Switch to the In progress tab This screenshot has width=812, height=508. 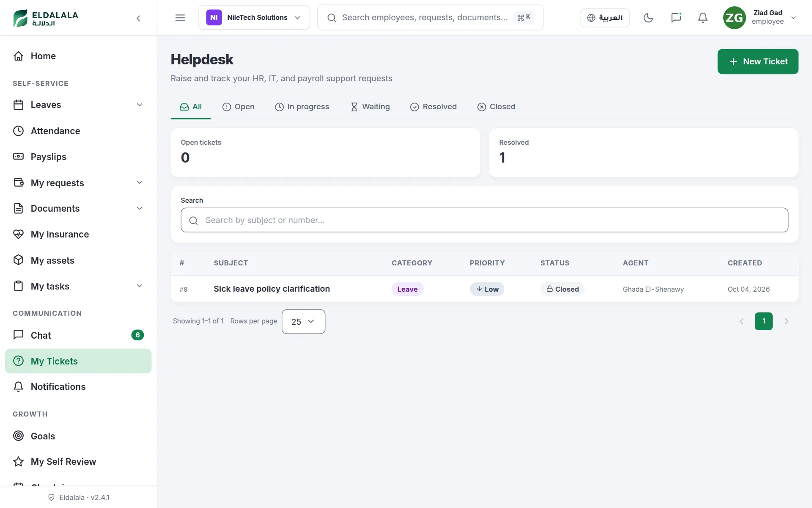tap(302, 107)
